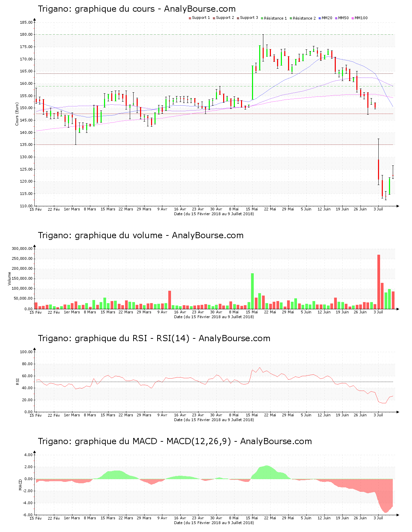Viewport: 412px width, 532px height.
Task: Click the MM100 magenta legend swatch
Action: pyautogui.click(x=353, y=18)
